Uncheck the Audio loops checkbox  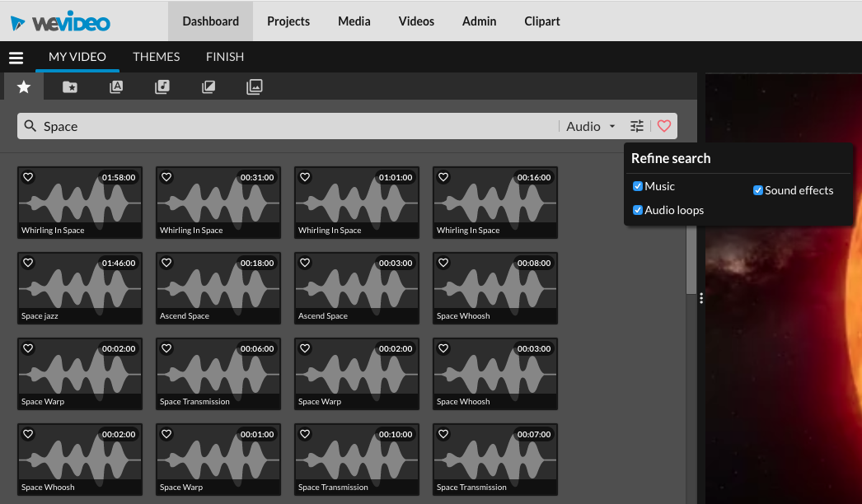pyautogui.click(x=638, y=210)
